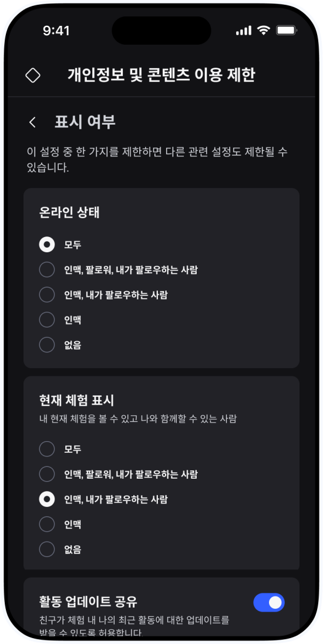
Task: Tap the 표시 여부 section title
Action: [85, 122]
